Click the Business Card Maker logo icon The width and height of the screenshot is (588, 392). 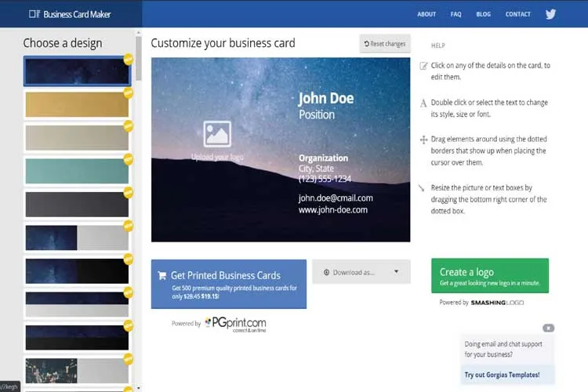tap(34, 14)
